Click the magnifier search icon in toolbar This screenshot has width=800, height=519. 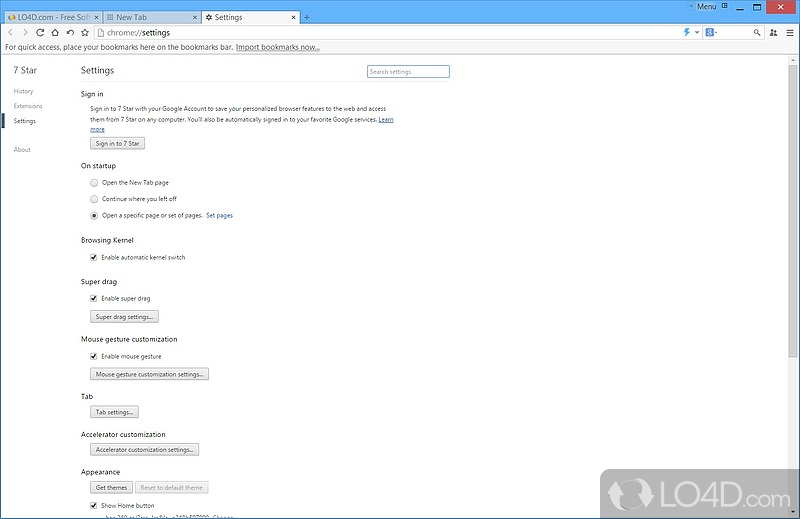pos(757,32)
